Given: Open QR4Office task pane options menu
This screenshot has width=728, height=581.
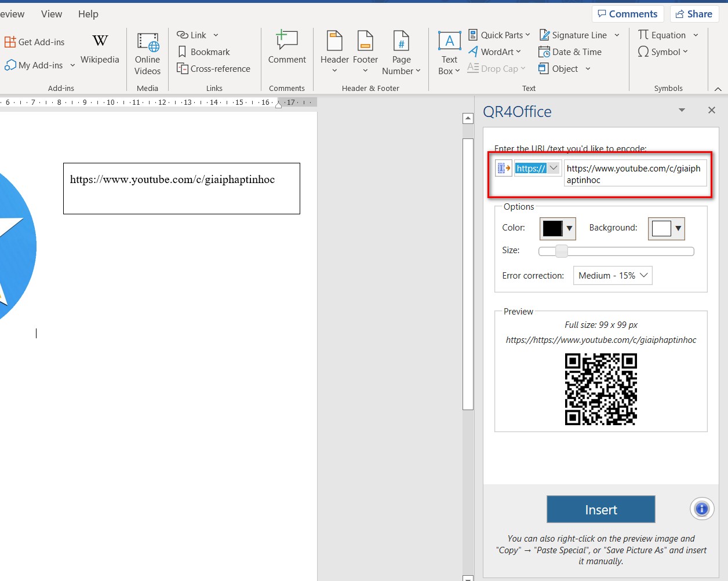Looking at the screenshot, I should click(682, 110).
